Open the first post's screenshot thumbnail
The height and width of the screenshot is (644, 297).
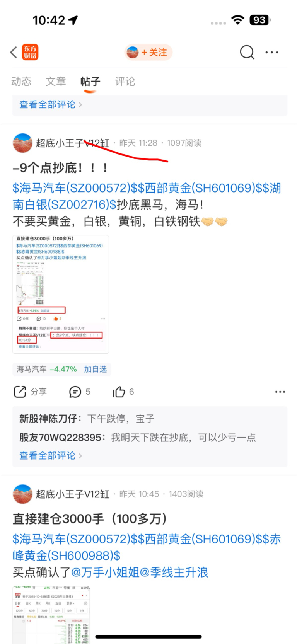(61, 294)
